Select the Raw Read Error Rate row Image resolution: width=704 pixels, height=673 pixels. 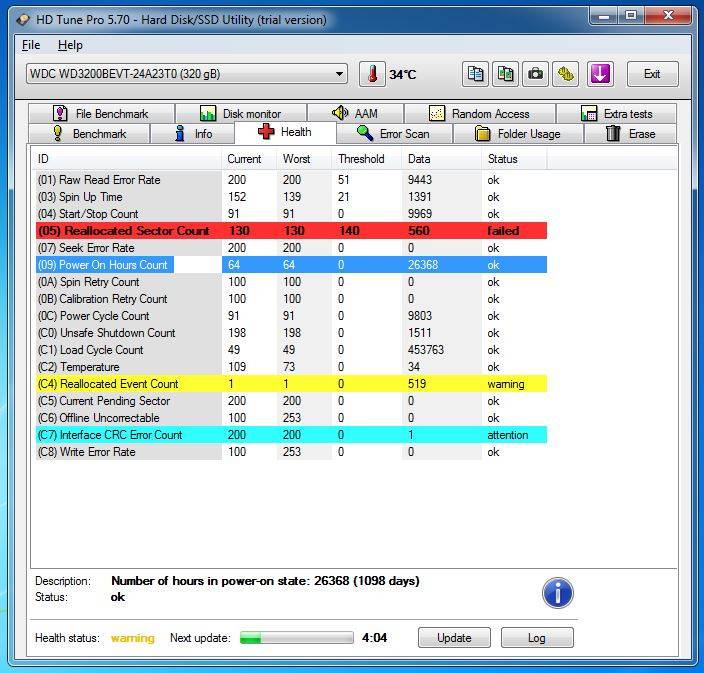click(291, 180)
